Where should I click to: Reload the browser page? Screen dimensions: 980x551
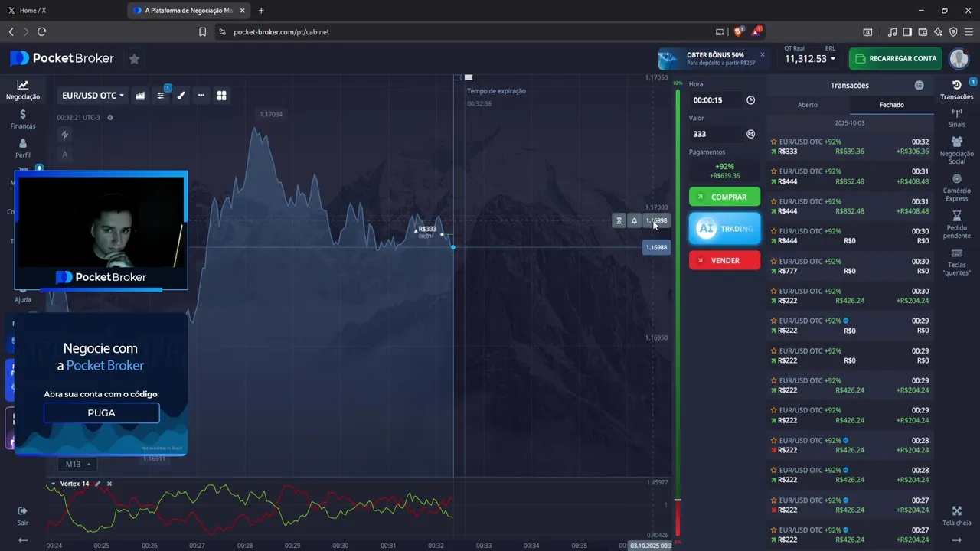click(x=41, y=32)
